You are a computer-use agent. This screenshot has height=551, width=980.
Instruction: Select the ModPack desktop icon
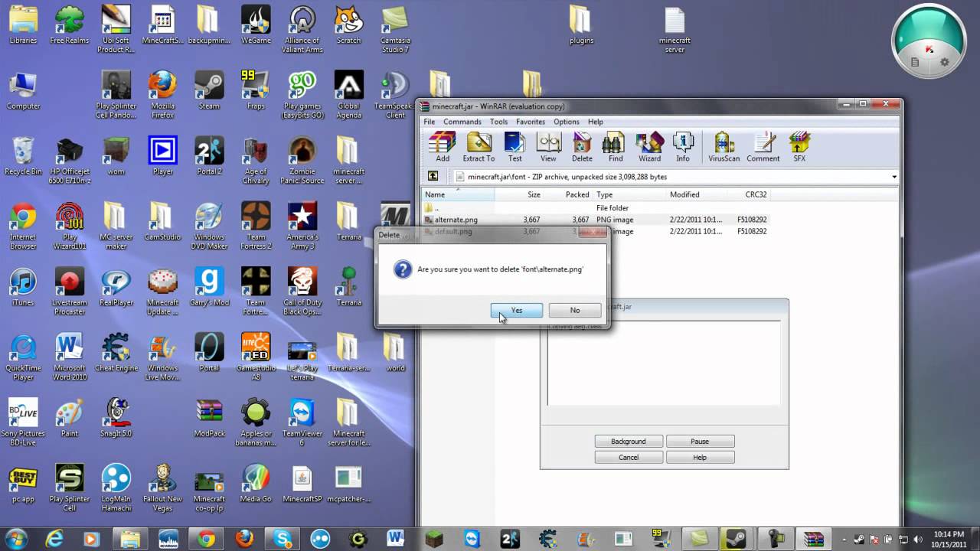tap(209, 418)
